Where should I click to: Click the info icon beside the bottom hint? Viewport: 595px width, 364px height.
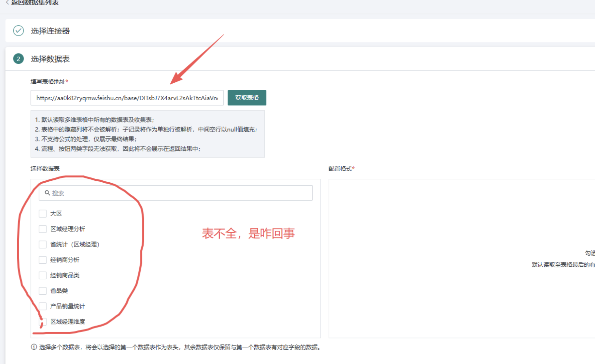tap(33, 347)
